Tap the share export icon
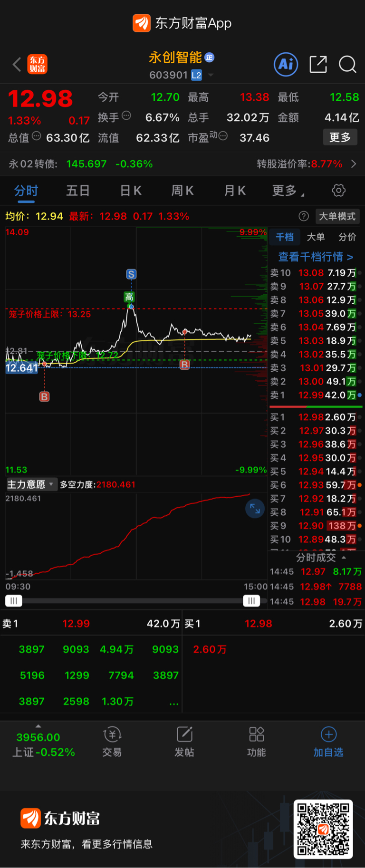The height and width of the screenshot is (868, 365). click(x=318, y=64)
